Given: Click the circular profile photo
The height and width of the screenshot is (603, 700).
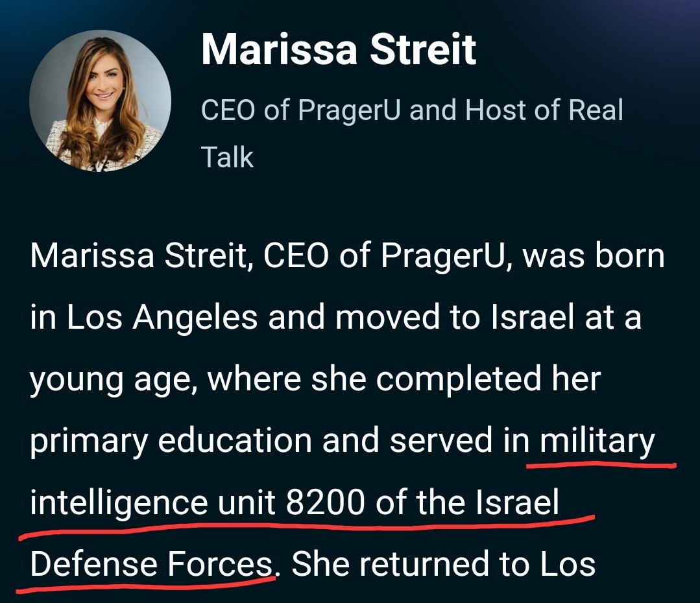Looking at the screenshot, I should [x=101, y=101].
